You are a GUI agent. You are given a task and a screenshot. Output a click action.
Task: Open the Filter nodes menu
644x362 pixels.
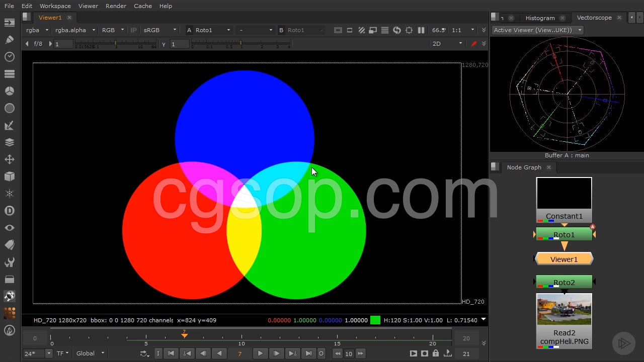point(10,108)
